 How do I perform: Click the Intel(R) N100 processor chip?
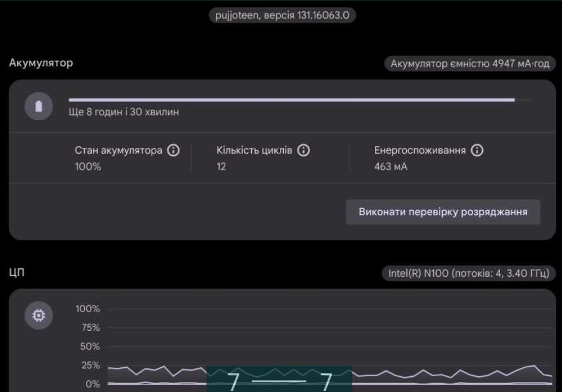(468, 274)
